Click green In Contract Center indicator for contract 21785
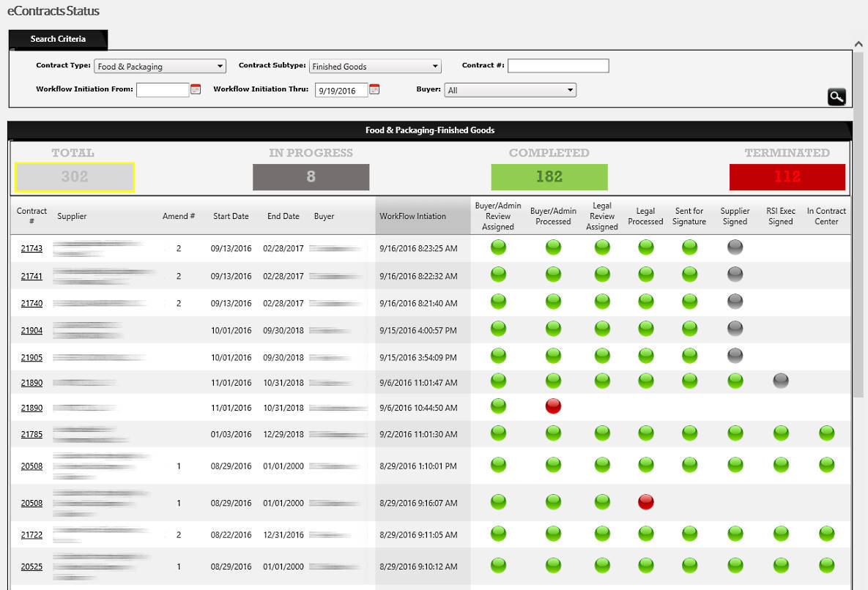Screen dimensions: 868x590 coord(826,433)
